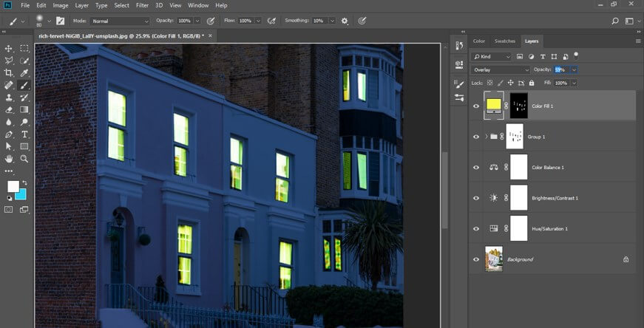This screenshot has height=328, width=644.
Task: Select the Rectangle shape tool
Action: tap(24, 146)
